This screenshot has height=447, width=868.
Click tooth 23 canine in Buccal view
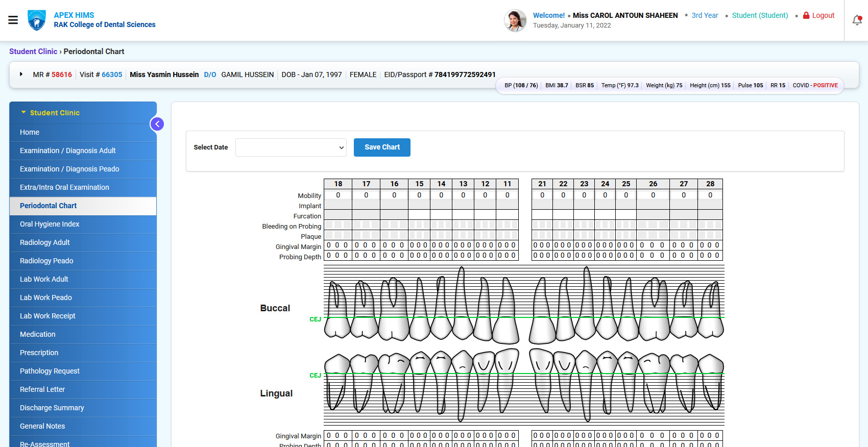tap(587, 303)
